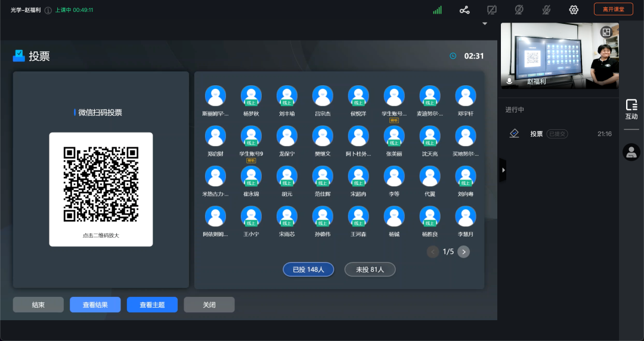Select the 投票 vote entry icon
This screenshot has height=341, width=644.
point(514,134)
